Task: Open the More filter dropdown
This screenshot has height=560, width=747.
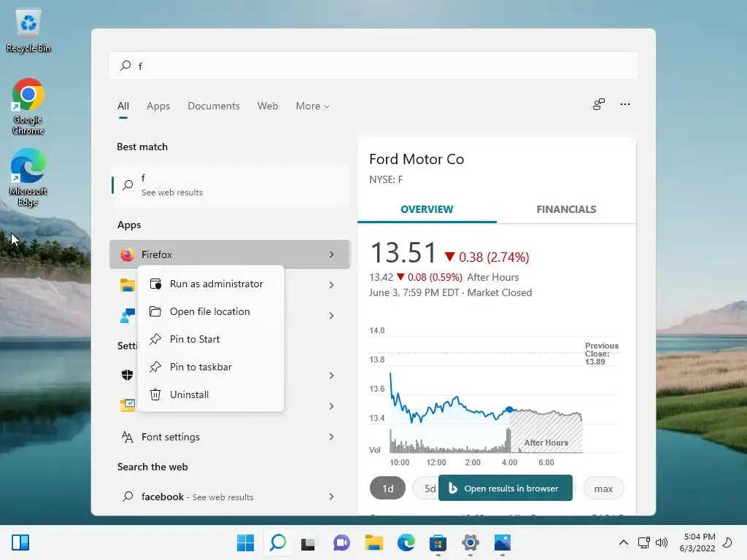Action: [x=312, y=106]
